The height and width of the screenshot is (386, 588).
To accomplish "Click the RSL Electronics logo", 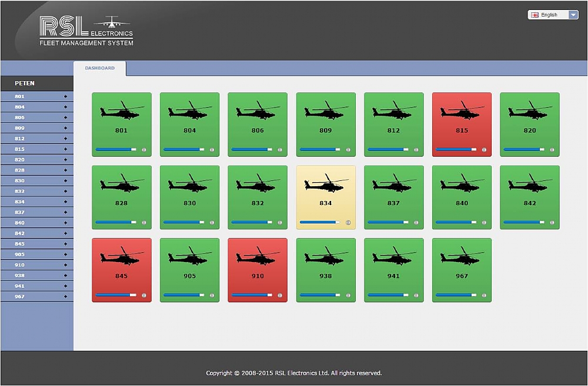I will coord(86,31).
